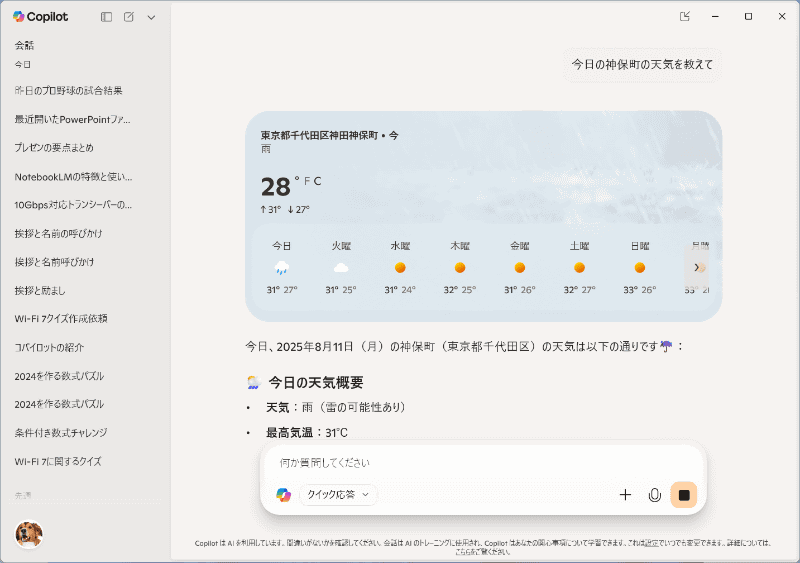Open the user profile dog avatar
This screenshot has width=800, height=563.
point(29,534)
